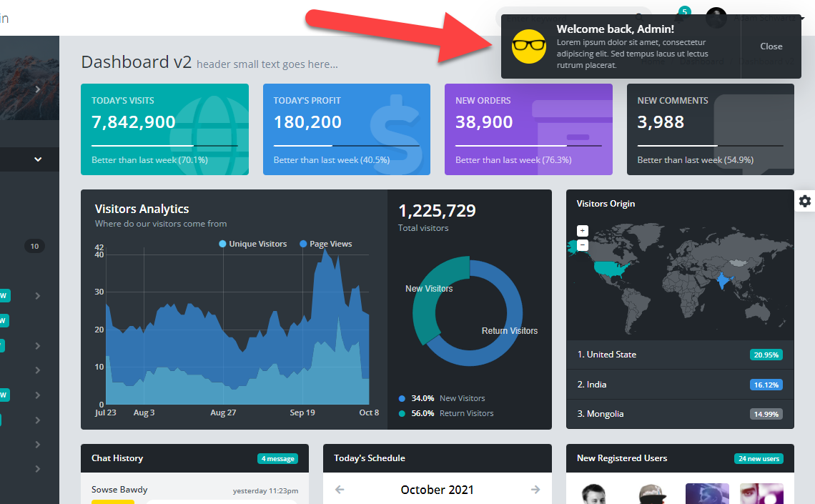815x504 pixels.
Task: Click 'yesterday 11:23pm' chat timestamp
Action: (x=265, y=491)
